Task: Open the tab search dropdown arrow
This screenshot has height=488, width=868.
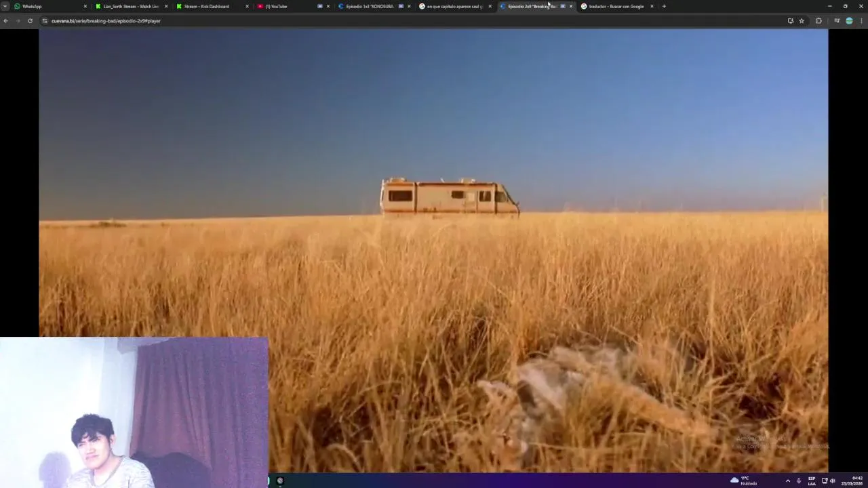Action: click(5, 6)
